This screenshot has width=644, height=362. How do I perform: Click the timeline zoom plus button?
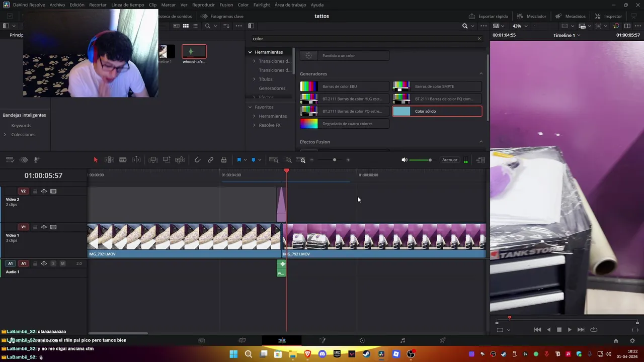(x=348, y=160)
